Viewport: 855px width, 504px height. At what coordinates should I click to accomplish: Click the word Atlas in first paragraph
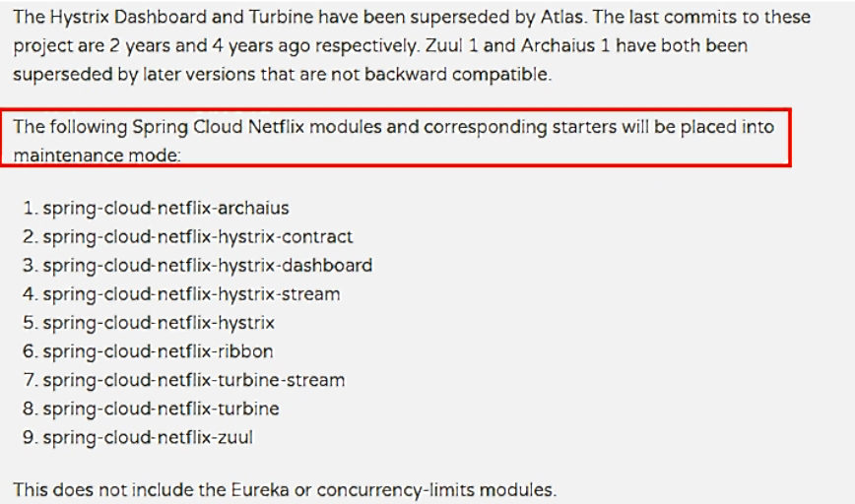click(x=561, y=17)
